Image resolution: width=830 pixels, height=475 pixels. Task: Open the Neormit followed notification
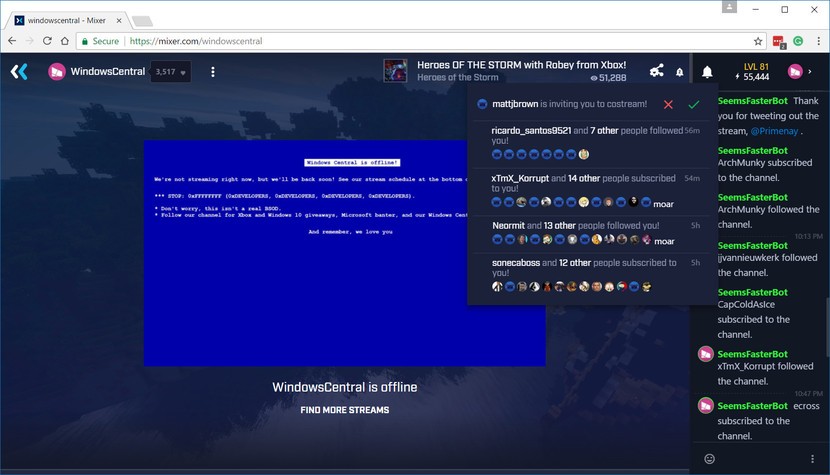point(589,234)
